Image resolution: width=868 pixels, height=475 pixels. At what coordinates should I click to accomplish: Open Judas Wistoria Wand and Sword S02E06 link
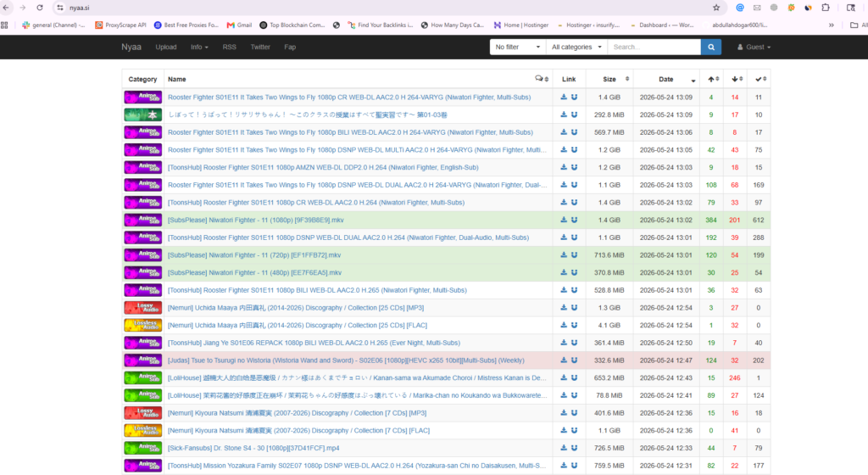point(346,360)
